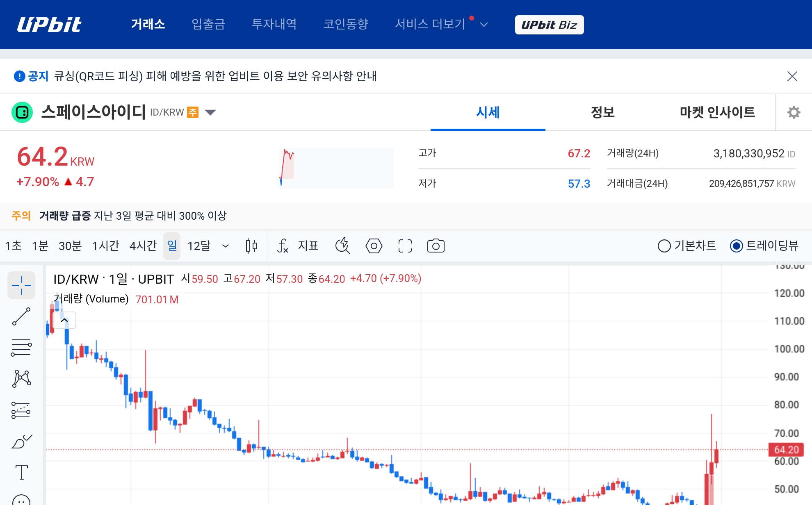This screenshot has height=505, width=812.
Task: Click the 64.20 current price label
Action: point(786,450)
